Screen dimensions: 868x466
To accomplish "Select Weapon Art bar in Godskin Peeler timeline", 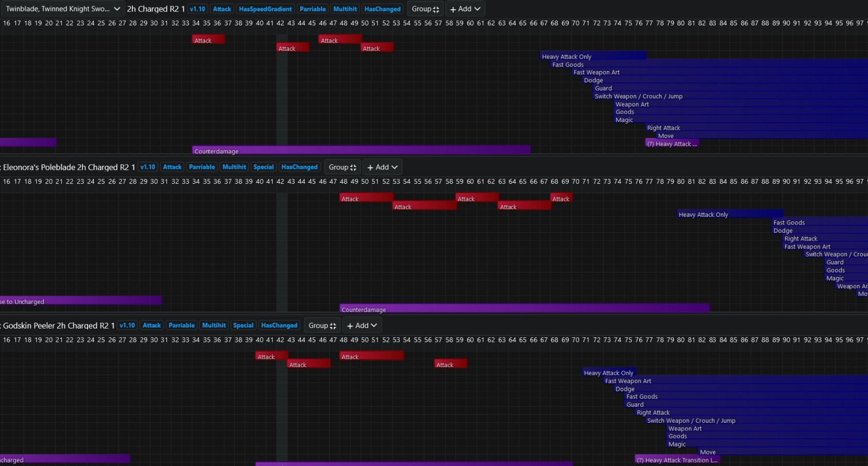I will tap(768, 428).
